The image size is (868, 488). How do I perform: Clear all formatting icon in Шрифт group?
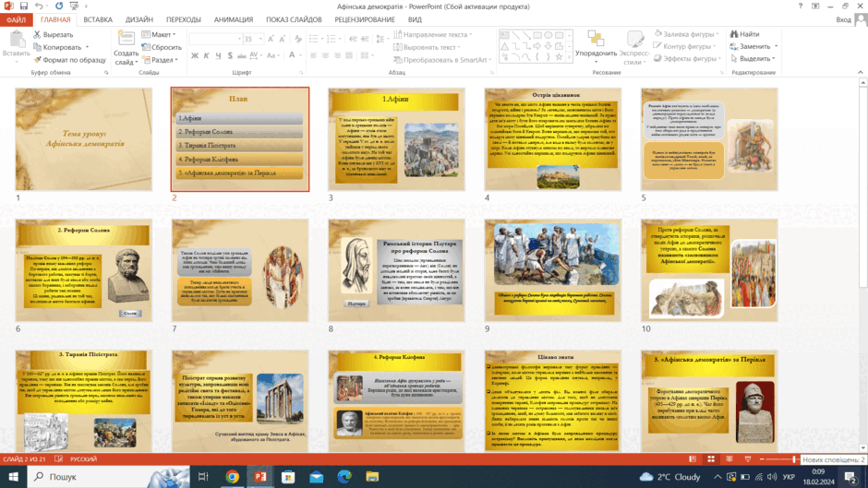(298, 39)
